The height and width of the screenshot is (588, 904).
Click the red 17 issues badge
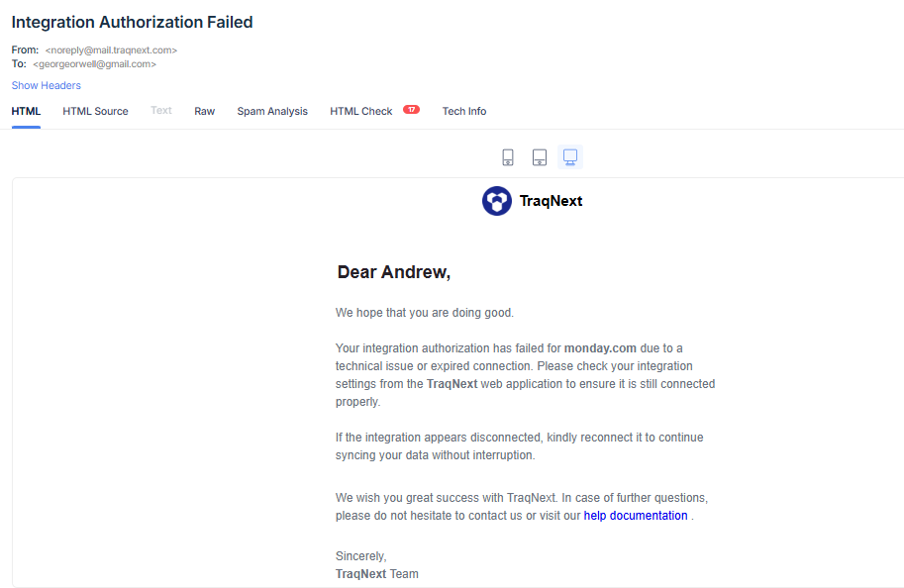point(411,110)
